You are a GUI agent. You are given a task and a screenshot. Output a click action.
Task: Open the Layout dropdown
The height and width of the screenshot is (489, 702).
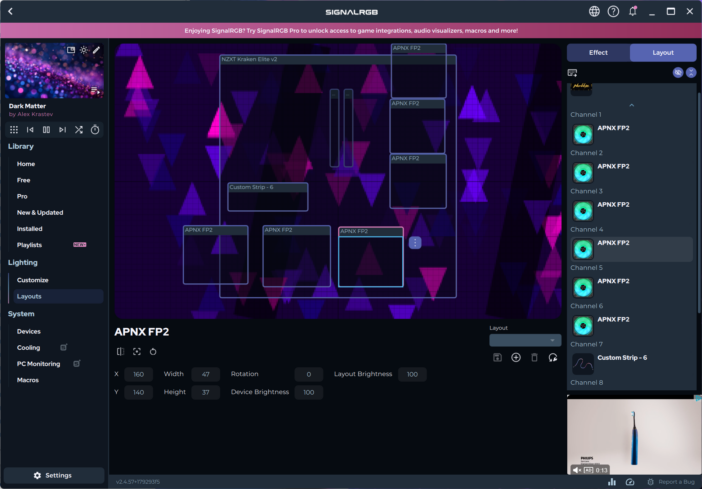(525, 340)
